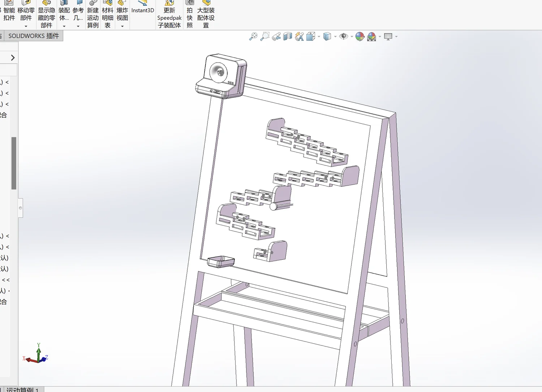Click Show Hidden Components (显示隐藏的零部件)

47,14
